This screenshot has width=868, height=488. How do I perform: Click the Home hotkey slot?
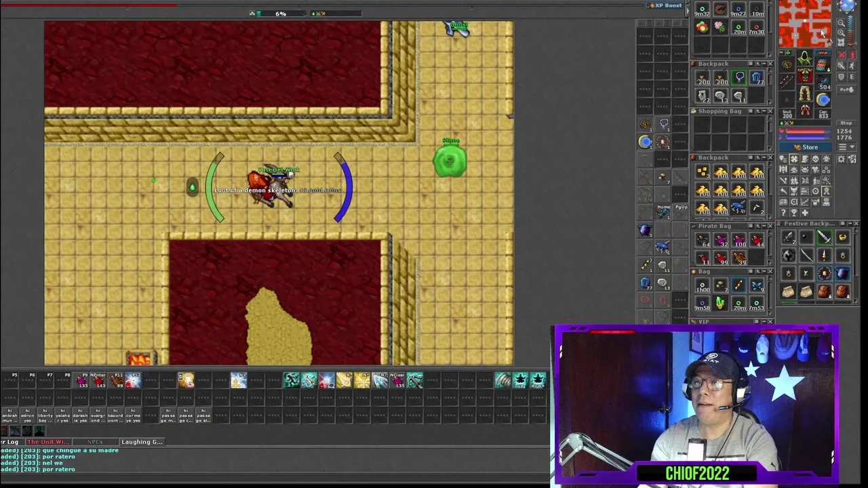[663, 211]
